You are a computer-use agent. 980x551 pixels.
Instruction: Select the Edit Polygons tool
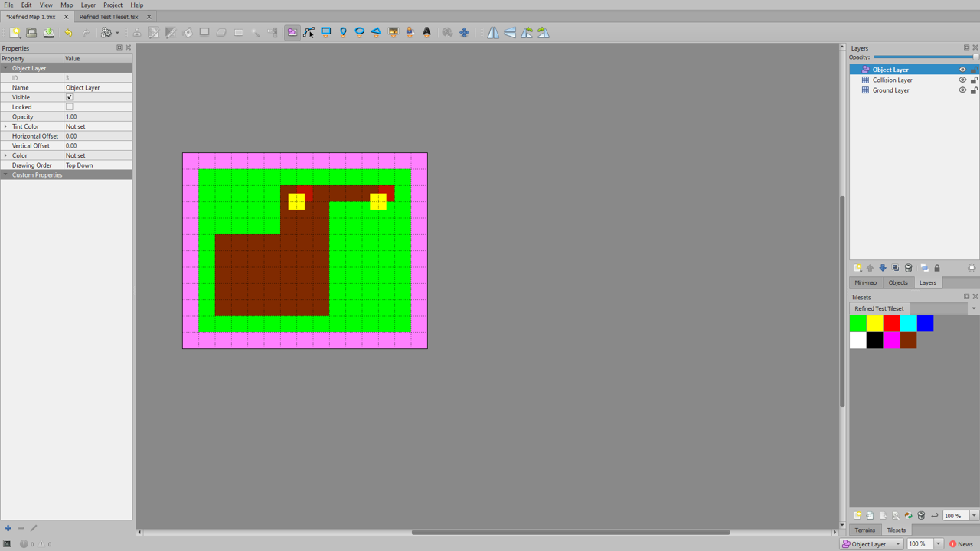click(x=309, y=32)
